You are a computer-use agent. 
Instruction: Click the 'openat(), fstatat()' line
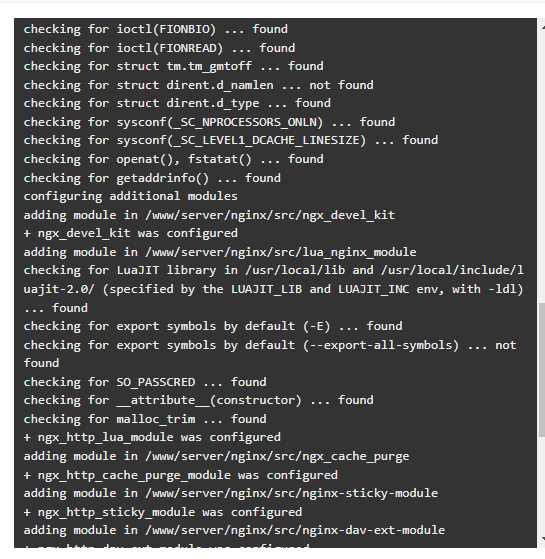[173, 159]
